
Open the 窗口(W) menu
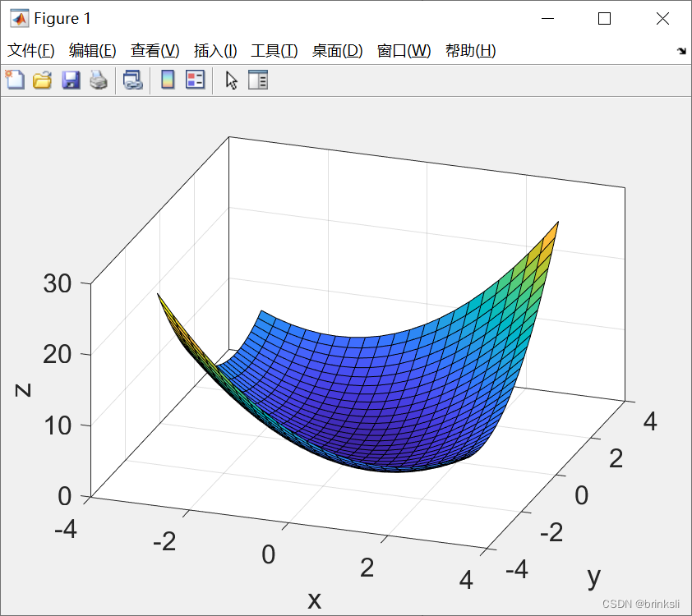pyautogui.click(x=404, y=51)
